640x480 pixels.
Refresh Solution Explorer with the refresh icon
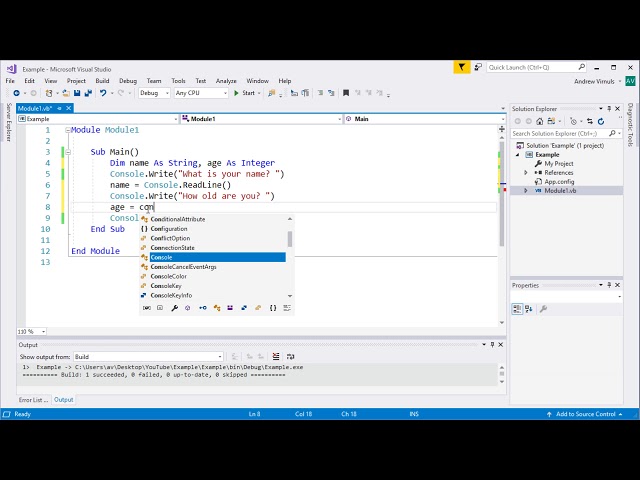[601, 121]
